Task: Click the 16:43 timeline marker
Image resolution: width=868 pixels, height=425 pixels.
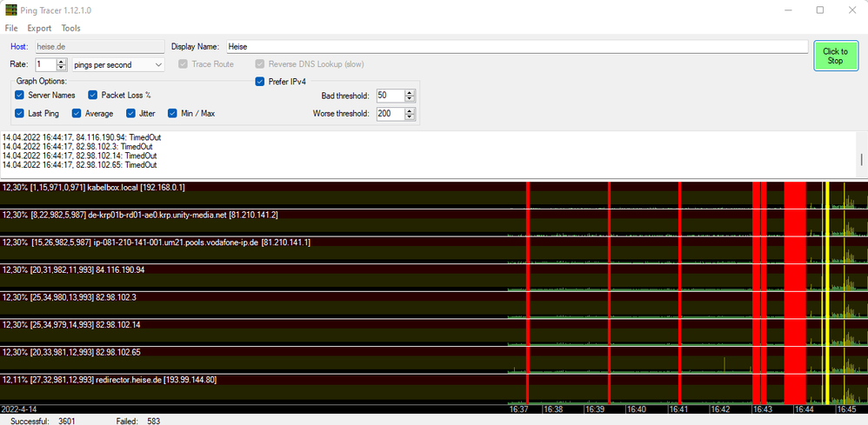Action: click(762, 409)
